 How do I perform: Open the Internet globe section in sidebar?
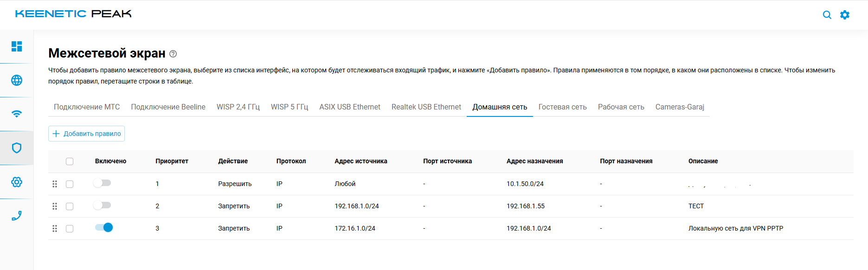coord(17,80)
